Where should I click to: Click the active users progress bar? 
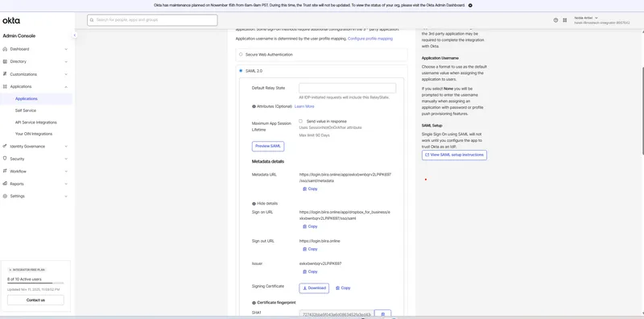click(35, 284)
